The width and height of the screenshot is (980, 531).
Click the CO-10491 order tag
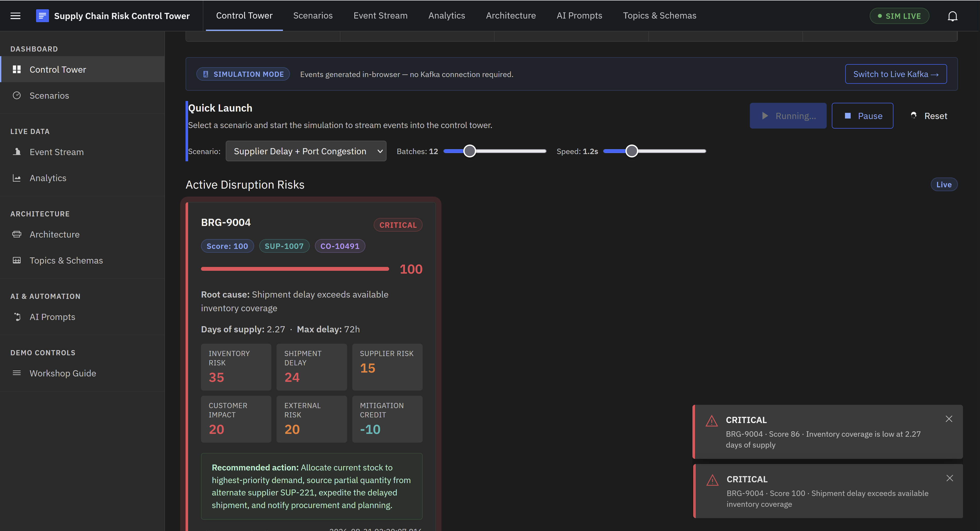340,246
